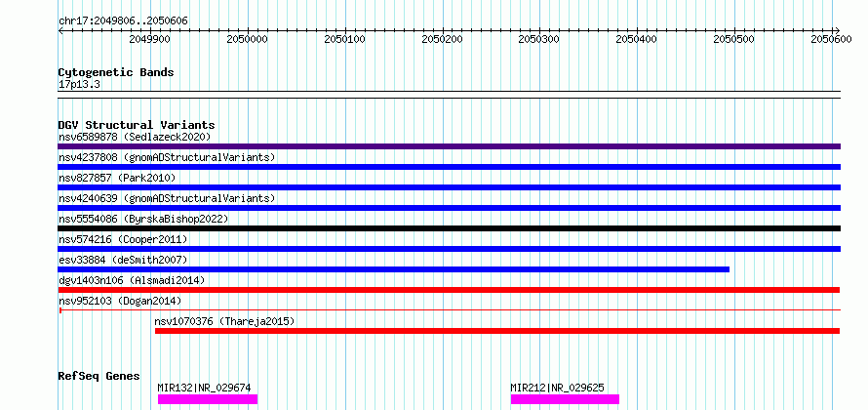Click ruler position 2049900
The height and width of the screenshot is (410, 868).
coord(149,39)
